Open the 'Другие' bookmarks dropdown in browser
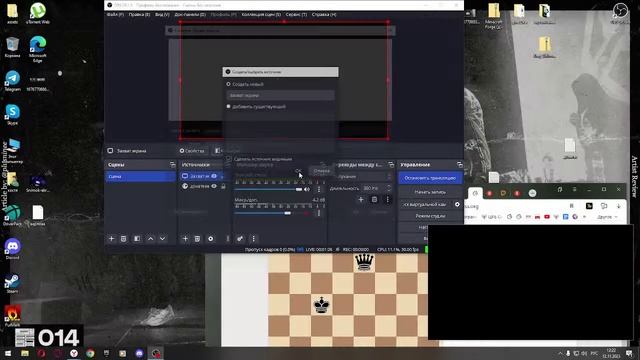 (x=607, y=217)
